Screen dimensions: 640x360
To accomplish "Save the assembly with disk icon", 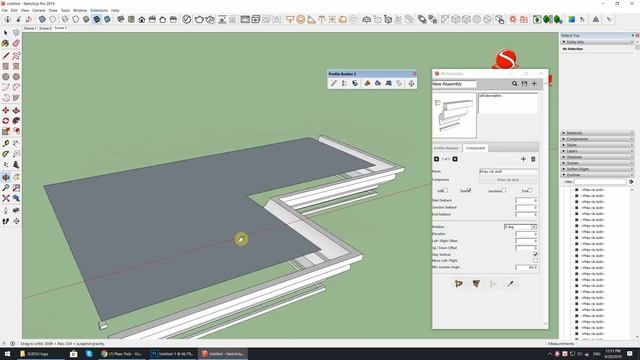I will pos(524,84).
